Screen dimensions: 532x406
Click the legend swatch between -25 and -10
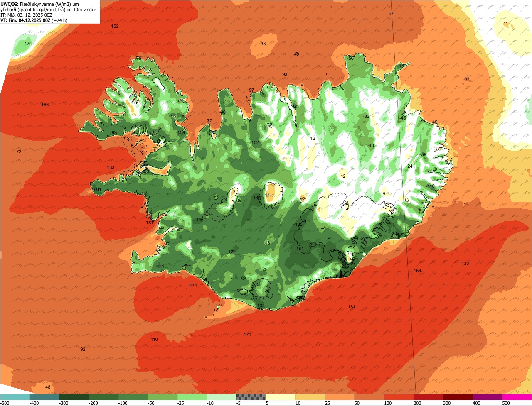point(192,397)
